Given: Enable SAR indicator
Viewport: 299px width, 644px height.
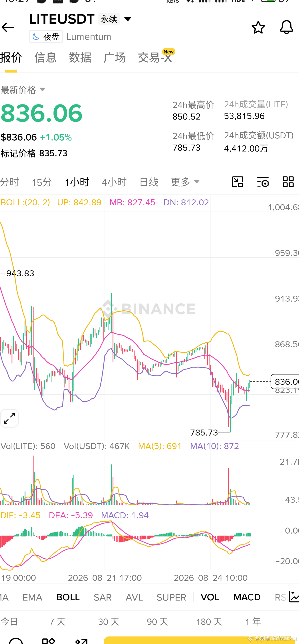Looking at the screenshot, I should point(103,597).
